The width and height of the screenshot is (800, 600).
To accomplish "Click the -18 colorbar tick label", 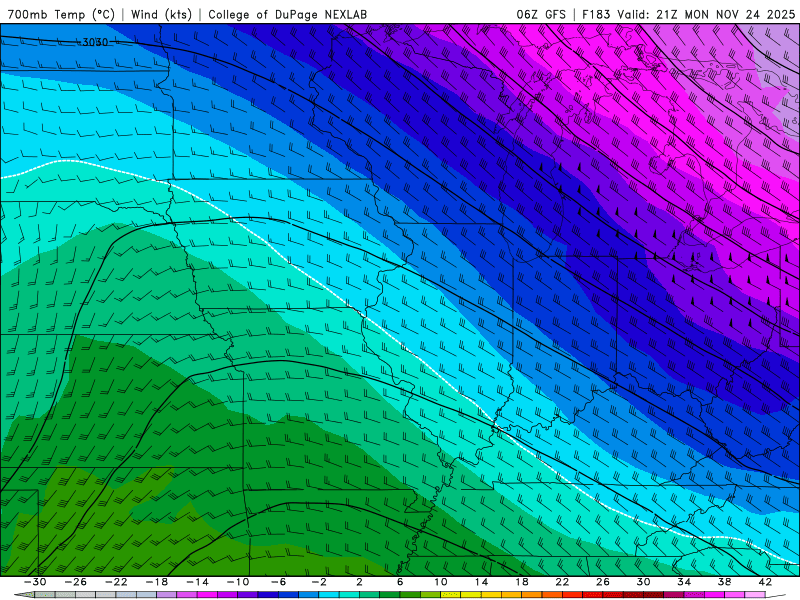I will tap(157, 582).
